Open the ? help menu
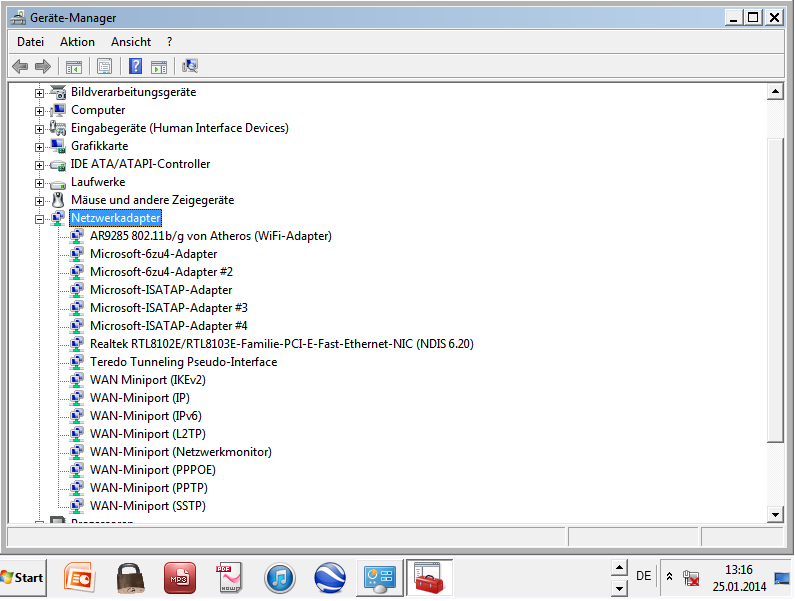The height and width of the screenshot is (601, 795). point(169,42)
